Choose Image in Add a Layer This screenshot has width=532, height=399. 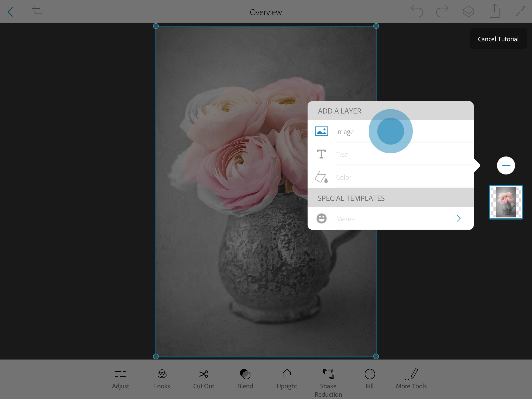pos(391,131)
